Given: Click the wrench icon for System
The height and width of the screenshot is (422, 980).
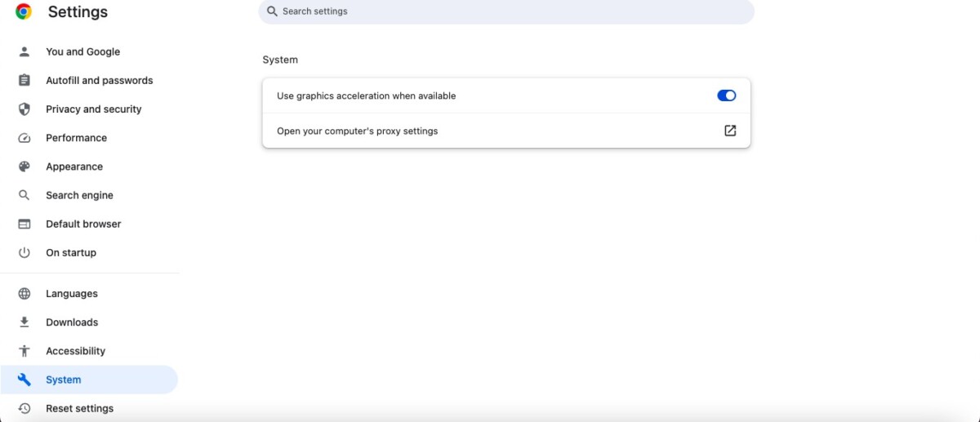Looking at the screenshot, I should (x=24, y=380).
